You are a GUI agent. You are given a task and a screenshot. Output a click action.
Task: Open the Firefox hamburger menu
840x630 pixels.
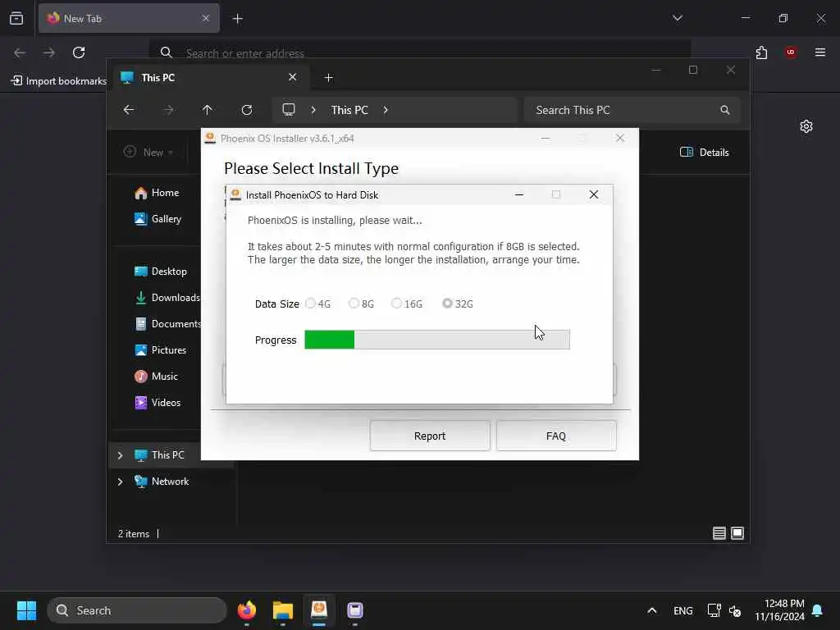[820, 52]
